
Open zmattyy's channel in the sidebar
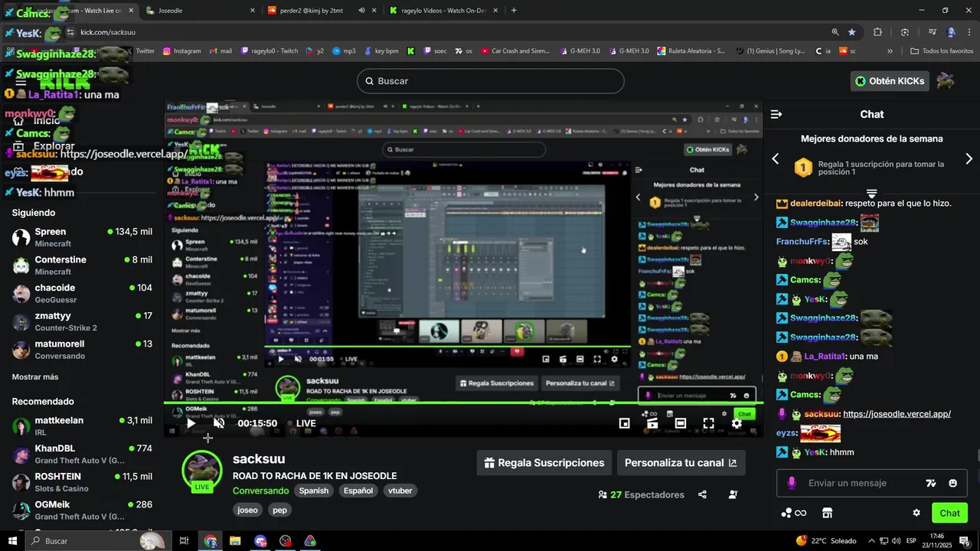tap(81, 321)
